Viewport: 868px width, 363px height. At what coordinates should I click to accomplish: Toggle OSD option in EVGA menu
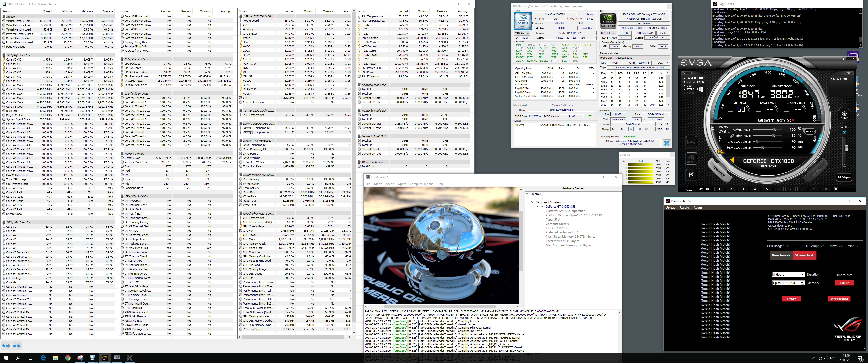pos(689,86)
